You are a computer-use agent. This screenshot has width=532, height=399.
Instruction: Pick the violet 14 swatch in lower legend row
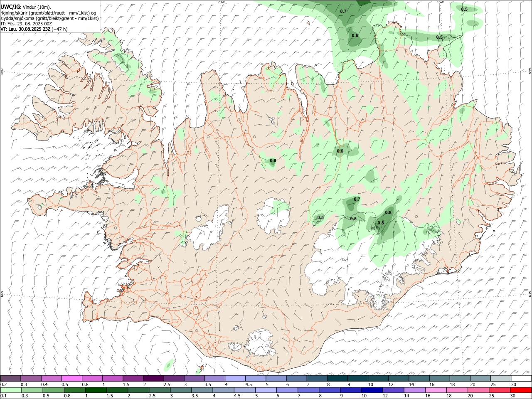coord(414,390)
